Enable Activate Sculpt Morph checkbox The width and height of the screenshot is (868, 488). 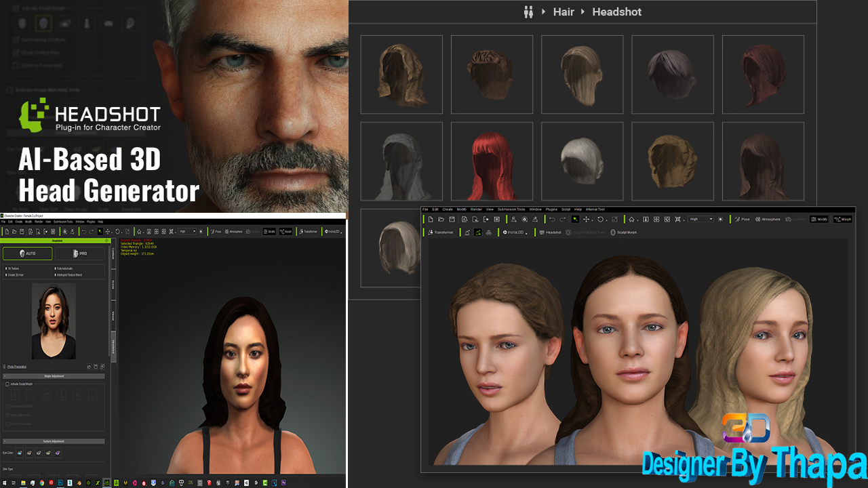pos(7,384)
